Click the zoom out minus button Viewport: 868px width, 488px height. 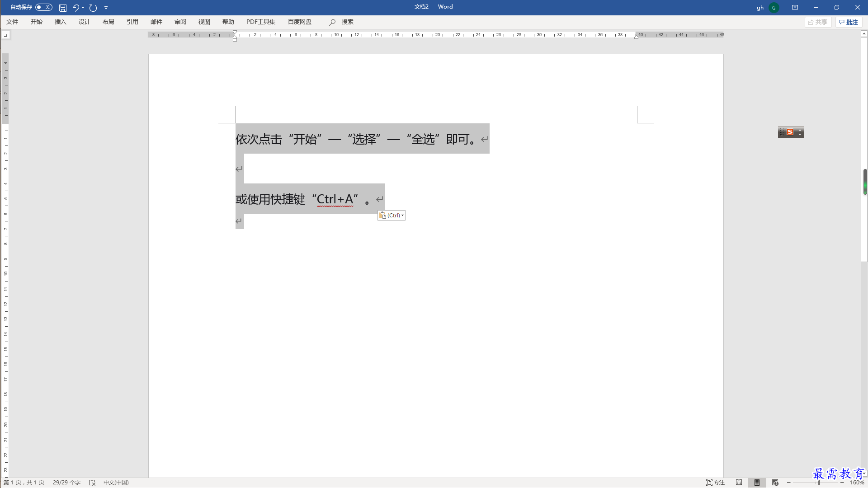[789, 483]
